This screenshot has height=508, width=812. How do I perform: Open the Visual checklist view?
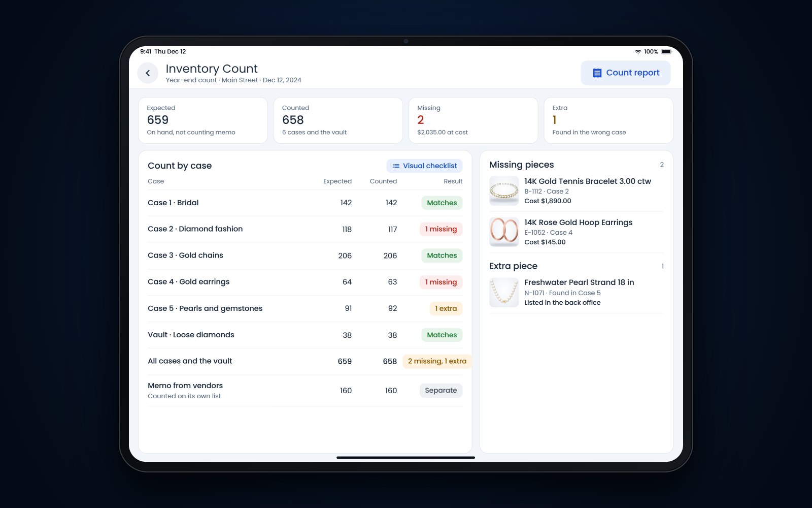[424, 166]
